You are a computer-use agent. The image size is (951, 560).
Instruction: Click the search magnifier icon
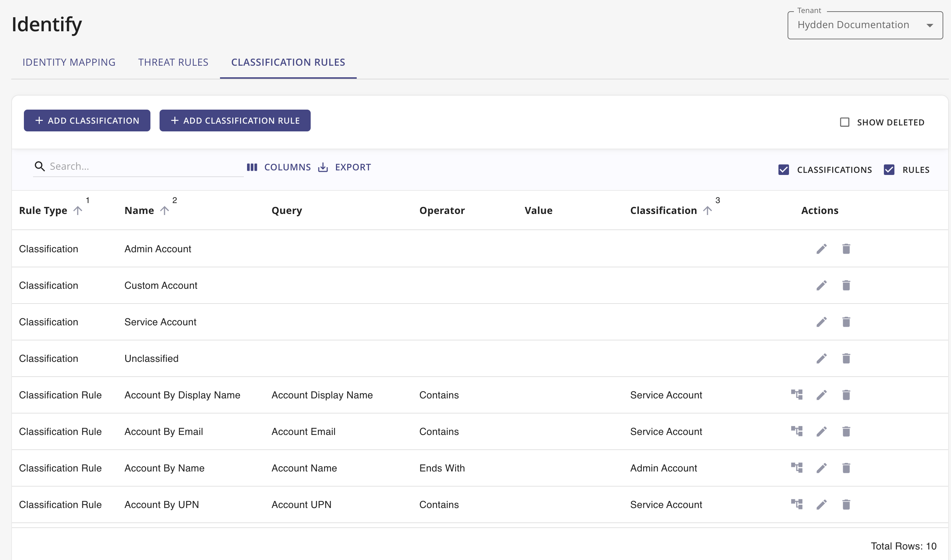pos(40,167)
